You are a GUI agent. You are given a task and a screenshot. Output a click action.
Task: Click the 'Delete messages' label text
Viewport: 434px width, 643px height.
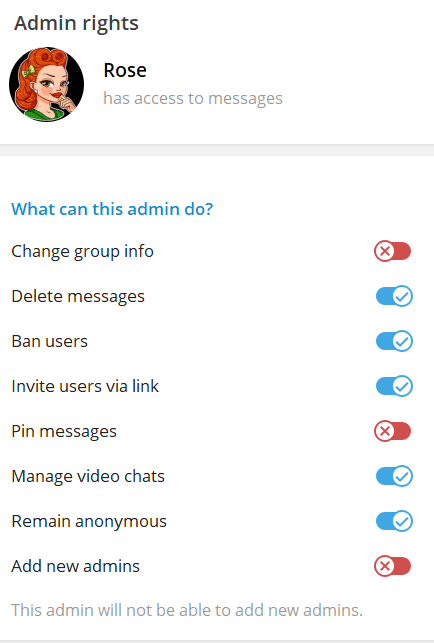click(x=78, y=296)
